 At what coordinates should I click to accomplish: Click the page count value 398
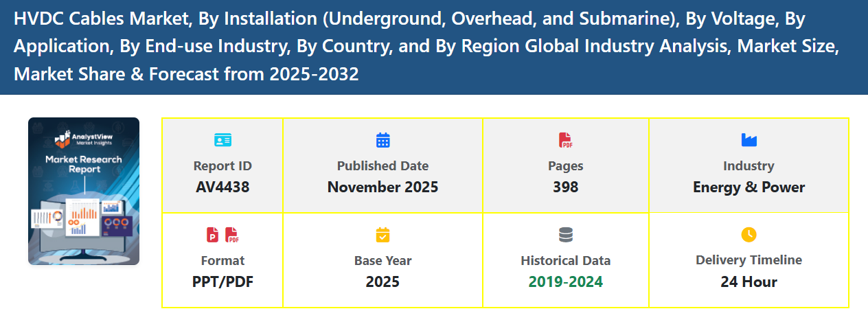click(565, 187)
